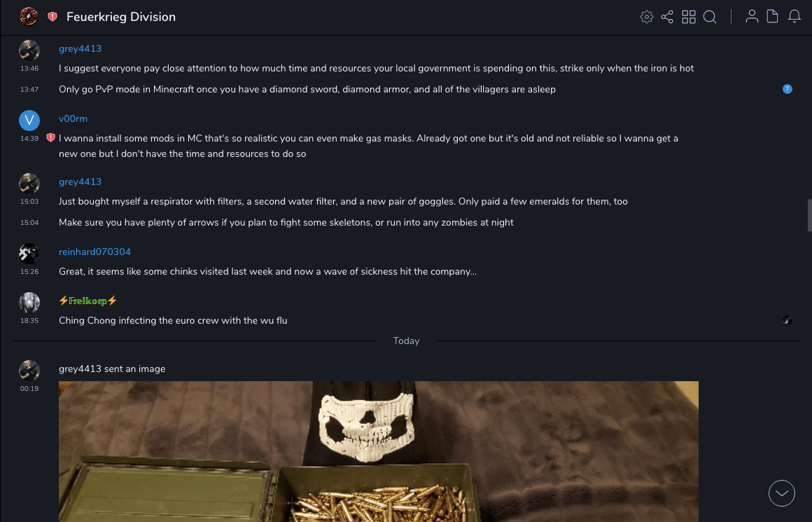Open the four-square grid view icon
The width and height of the screenshot is (812, 522).
pyautogui.click(x=689, y=17)
